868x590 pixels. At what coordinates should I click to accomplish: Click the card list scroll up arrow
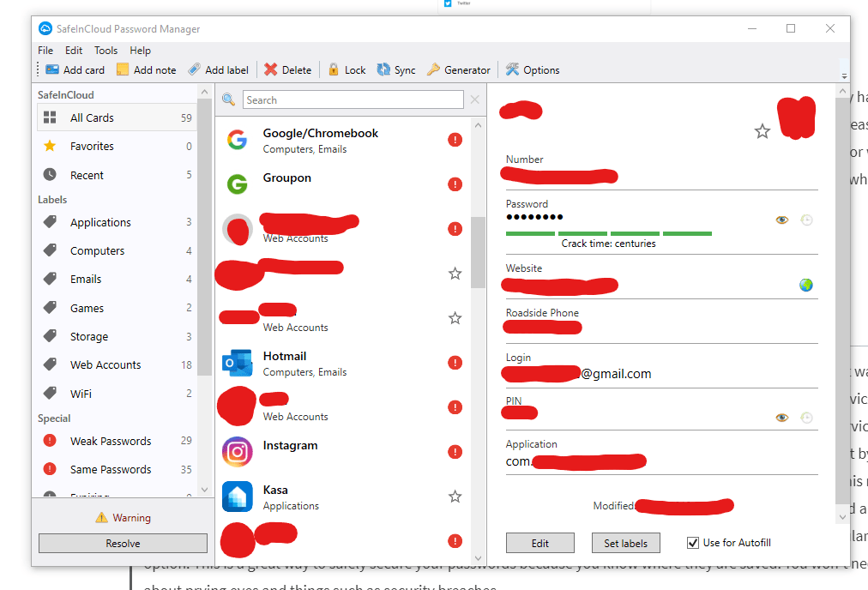pyautogui.click(x=479, y=125)
